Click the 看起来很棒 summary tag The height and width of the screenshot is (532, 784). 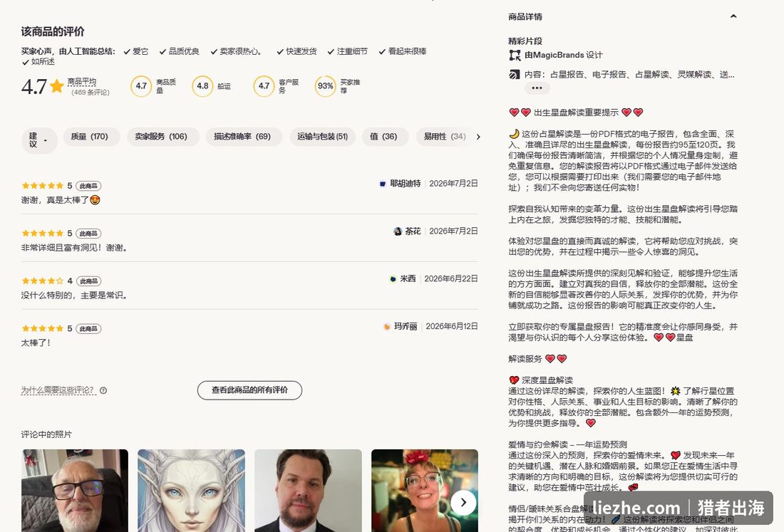[x=403, y=51]
